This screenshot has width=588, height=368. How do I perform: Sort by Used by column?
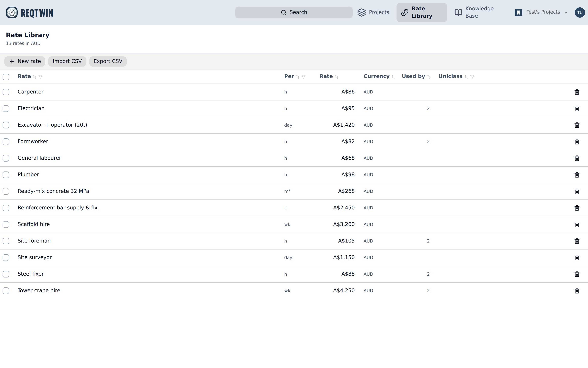tap(429, 77)
